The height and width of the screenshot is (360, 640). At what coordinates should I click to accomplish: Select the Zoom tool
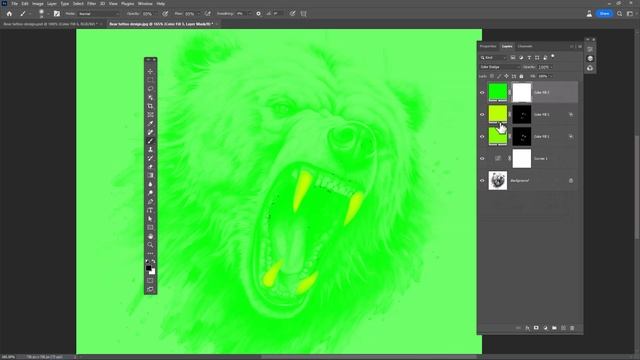point(150,244)
